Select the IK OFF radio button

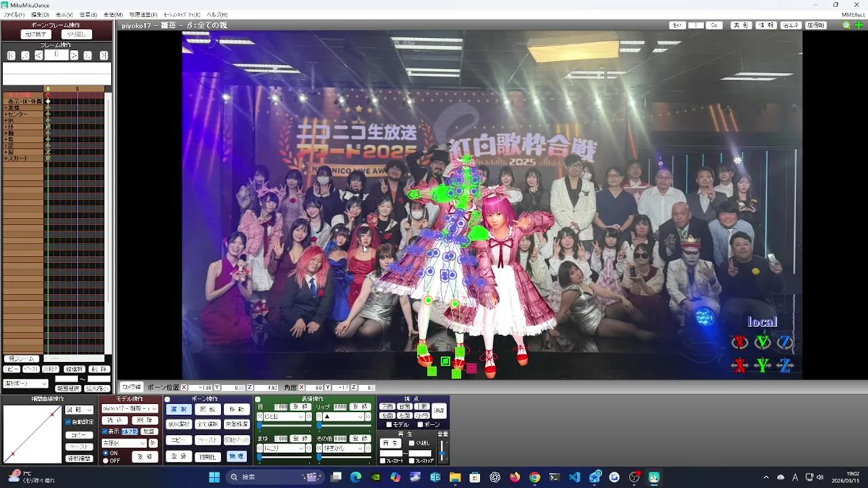105,460
